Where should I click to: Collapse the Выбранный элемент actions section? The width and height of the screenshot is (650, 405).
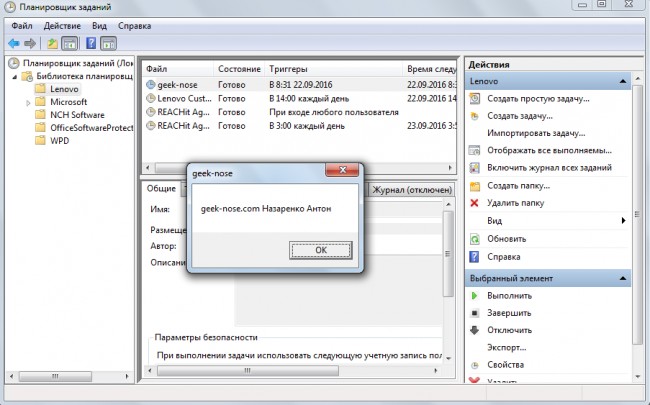pyautogui.click(x=623, y=277)
